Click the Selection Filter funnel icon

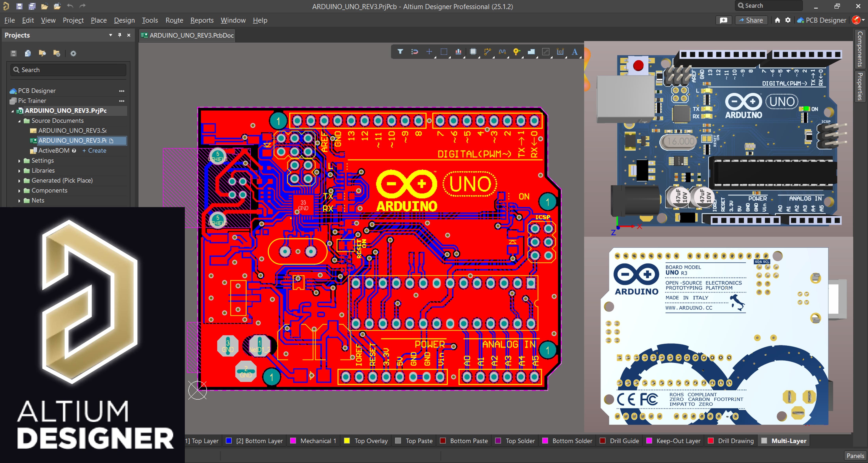coord(400,52)
